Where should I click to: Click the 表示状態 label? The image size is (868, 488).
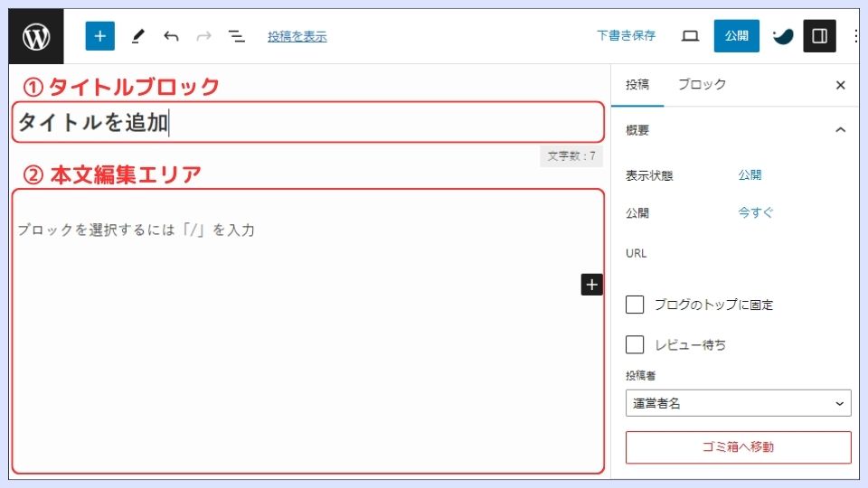tap(649, 176)
